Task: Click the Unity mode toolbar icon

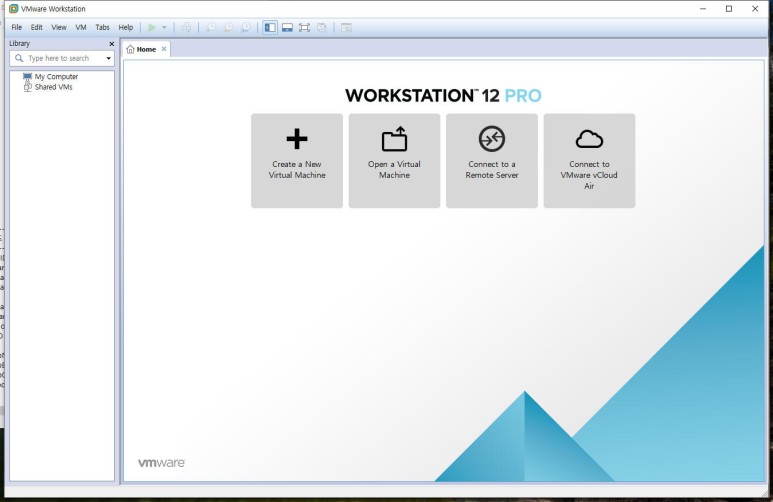Action: 322,28
